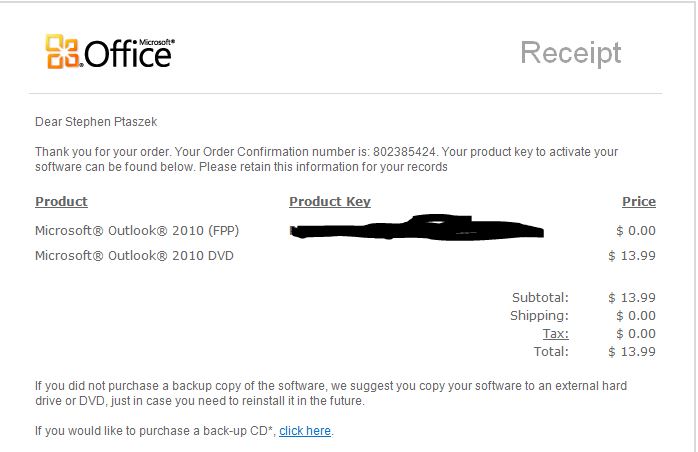Click the Total: label

click(551, 352)
